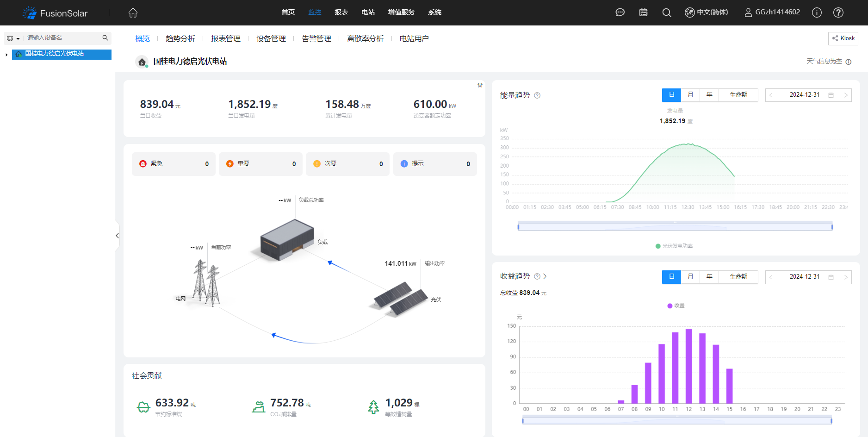Open the 增值服务 top menu
Image resolution: width=868 pixels, height=437 pixels.
(402, 12)
